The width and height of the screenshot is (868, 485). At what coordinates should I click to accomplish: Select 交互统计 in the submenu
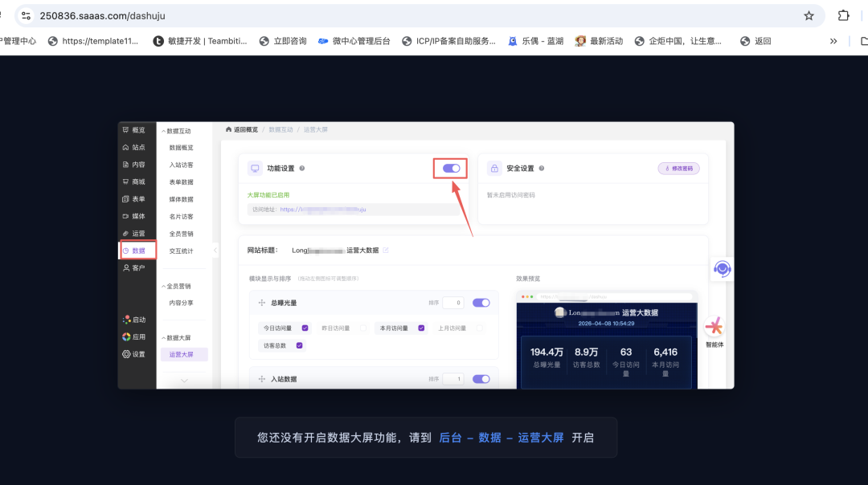pos(181,251)
